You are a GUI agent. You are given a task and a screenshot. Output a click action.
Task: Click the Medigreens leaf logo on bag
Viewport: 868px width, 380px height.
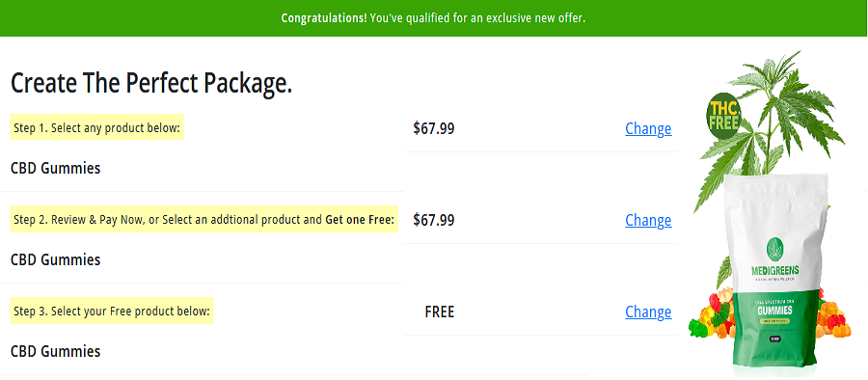click(775, 249)
